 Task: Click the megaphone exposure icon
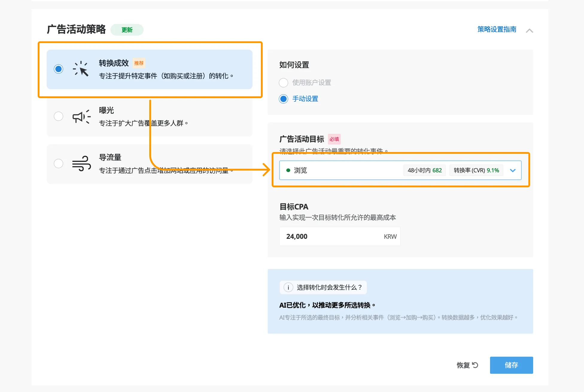[81, 116]
